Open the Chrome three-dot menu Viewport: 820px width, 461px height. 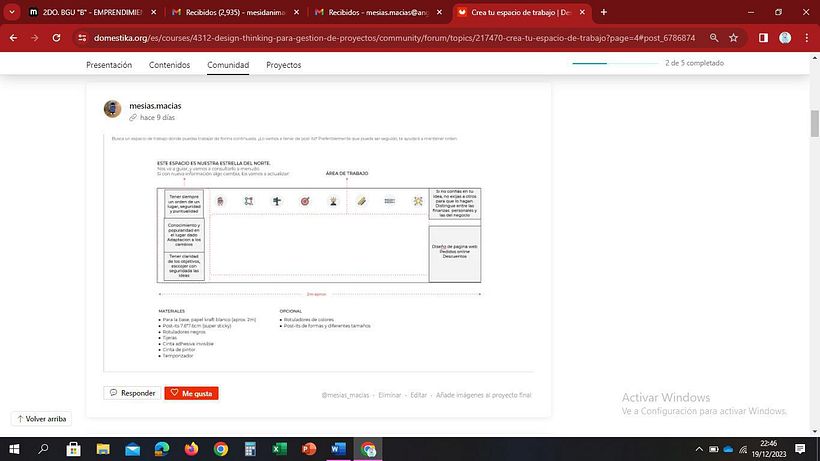tap(807, 38)
